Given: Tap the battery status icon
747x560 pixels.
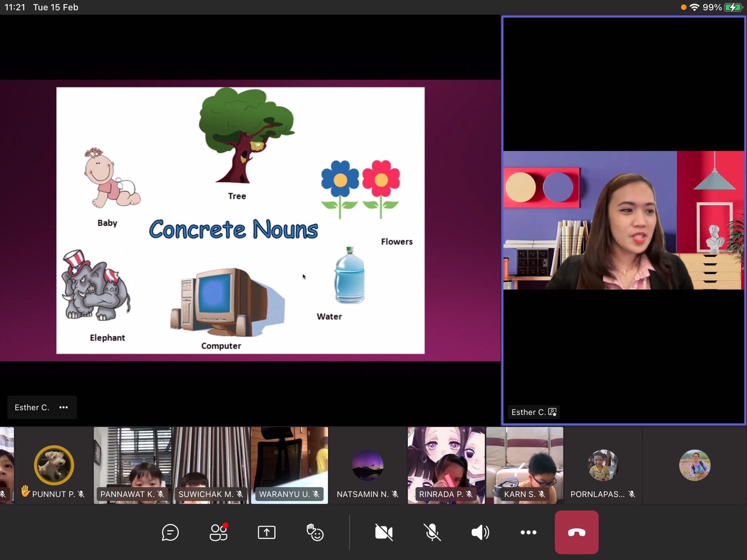Looking at the screenshot, I should 733,7.
